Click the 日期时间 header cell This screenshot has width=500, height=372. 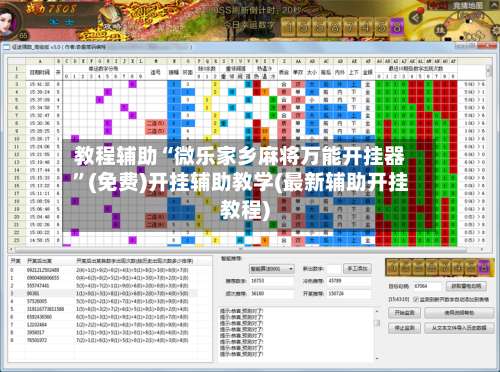[40, 72]
